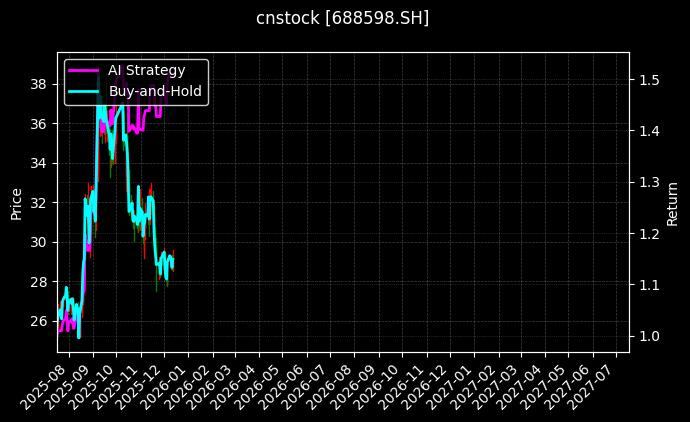Select the AI Strategy legend label
The width and height of the screenshot is (690, 422).
[x=146, y=70]
